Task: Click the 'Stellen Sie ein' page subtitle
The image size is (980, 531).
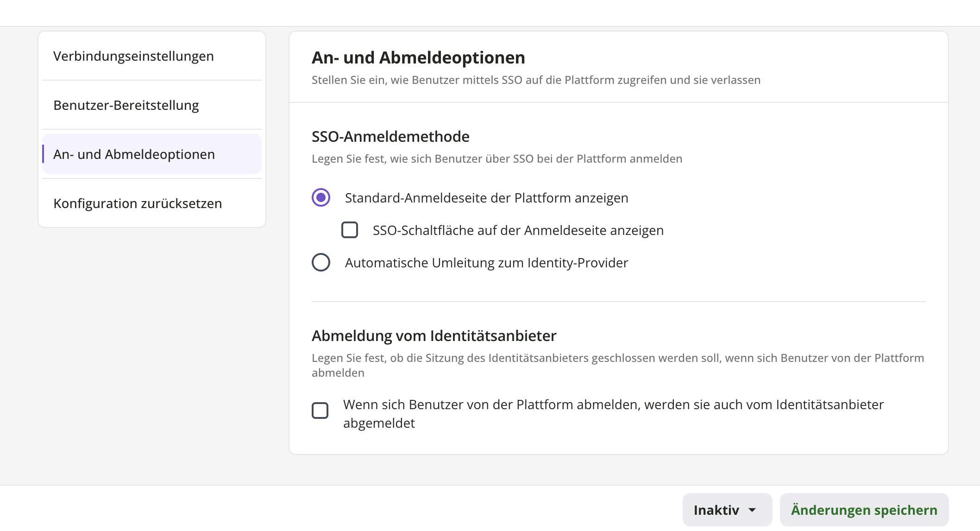Action: point(536,80)
